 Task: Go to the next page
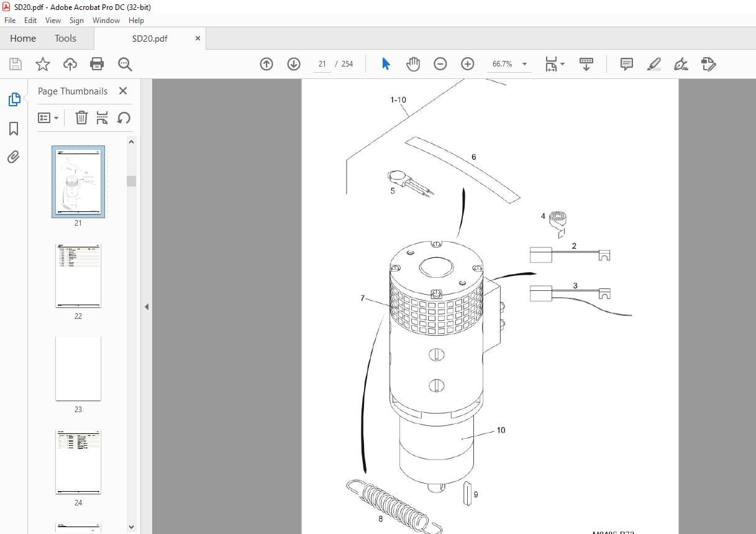point(294,64)
